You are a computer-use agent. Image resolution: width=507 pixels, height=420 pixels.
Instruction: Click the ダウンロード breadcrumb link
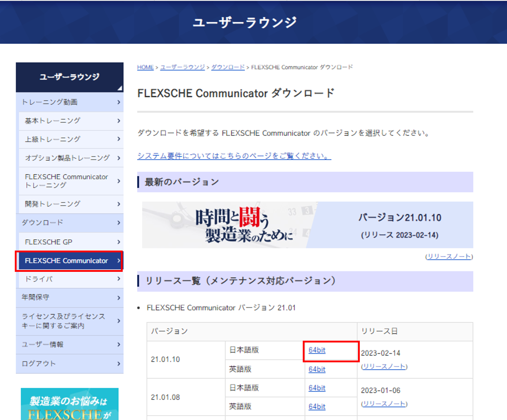point(228,67)
